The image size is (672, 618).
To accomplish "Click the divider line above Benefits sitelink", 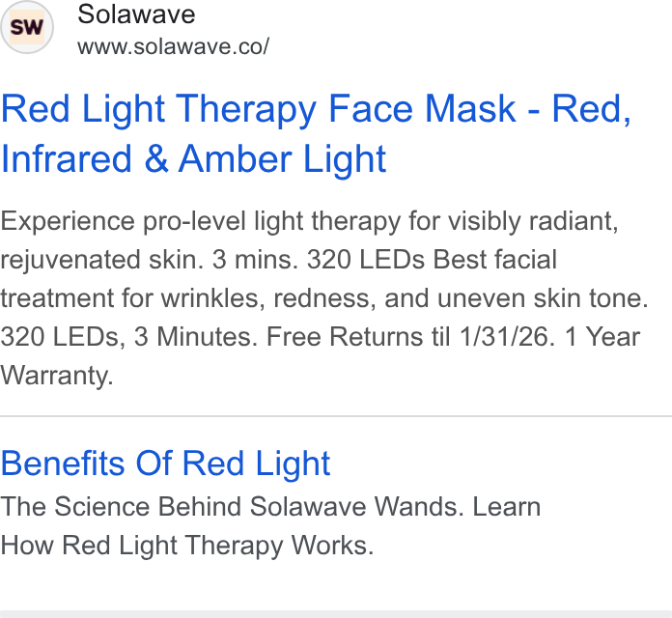I will [x=336, y=416].
